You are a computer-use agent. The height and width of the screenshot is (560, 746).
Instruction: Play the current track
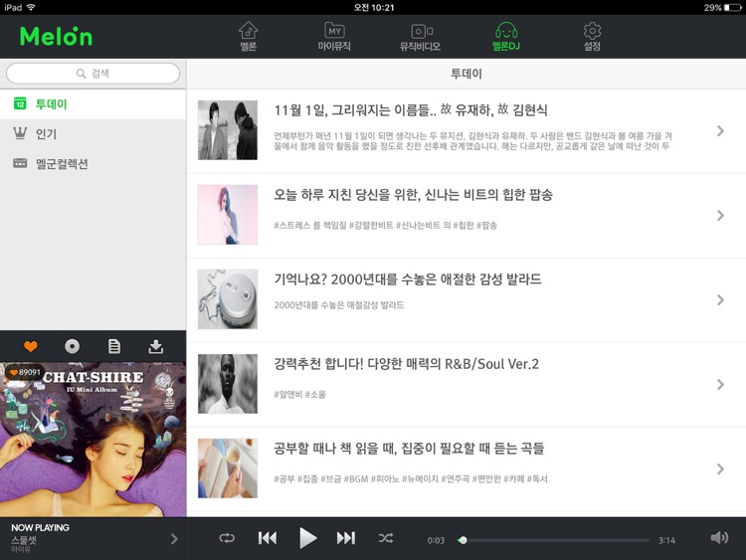point(307,538)
